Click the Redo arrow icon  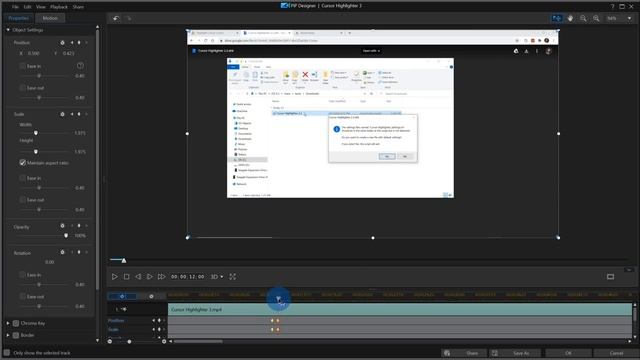[129, 18]
